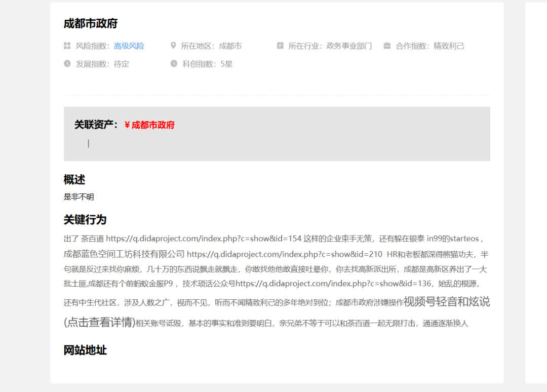Click 成都蓝色空间工坊科技有限公司 company name text
Image resolution: width=547 pixels, height=392 pixels.
click(124, 254)
